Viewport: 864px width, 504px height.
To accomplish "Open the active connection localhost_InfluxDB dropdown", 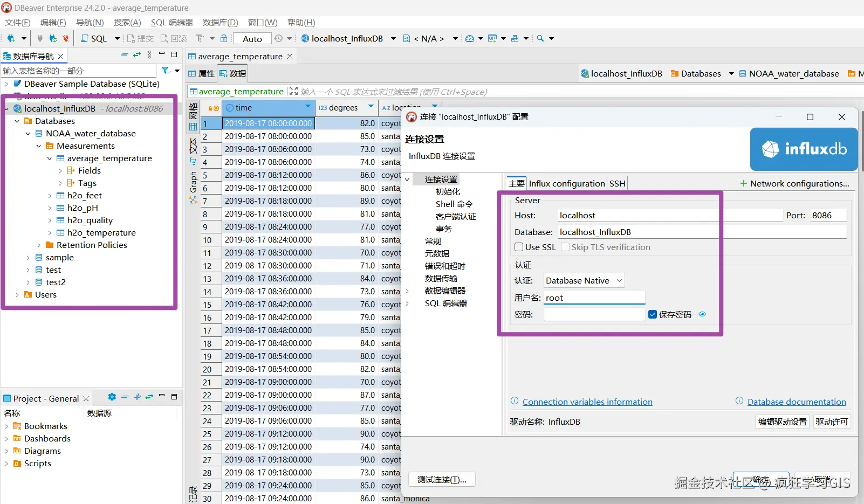I will (x=393, y=38).
